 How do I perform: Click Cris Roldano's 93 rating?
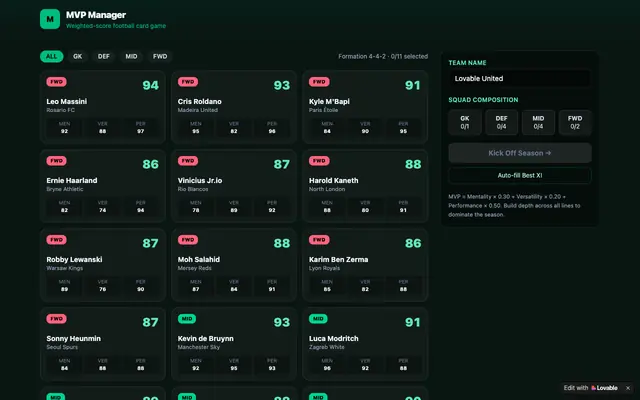(282, 85)
